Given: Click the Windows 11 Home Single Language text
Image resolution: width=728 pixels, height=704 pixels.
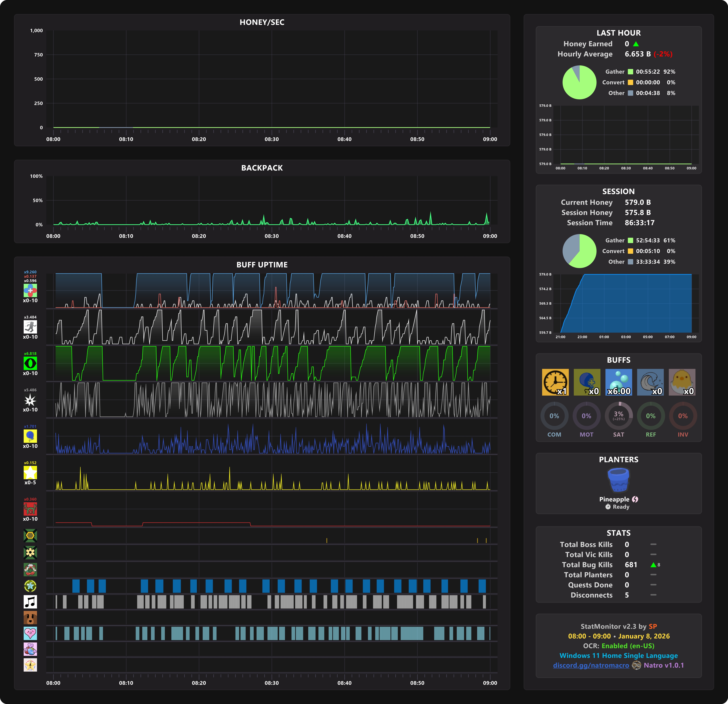Looking at the screenshot, I should [x=618, y=655].
